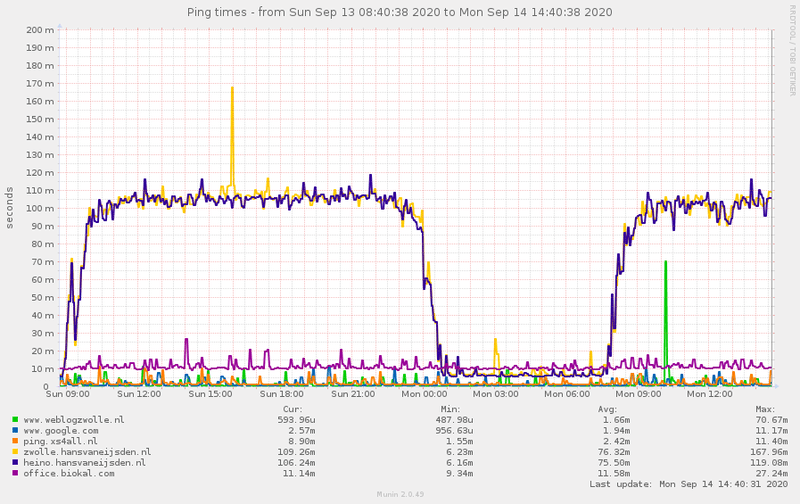Click the Avg: column header
The image size is (800, 504).
point(608,409)
